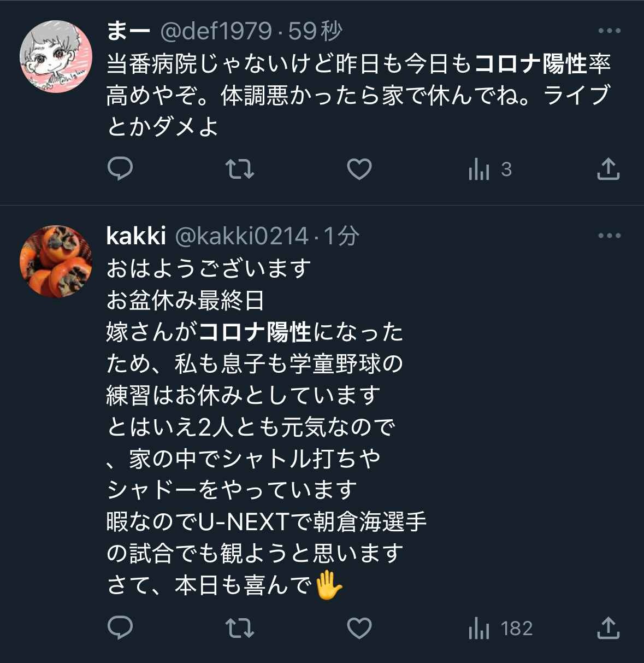This screenshot has height=663, width=644.
Task: Reply to まー's tweet
Action: pos(120,169)
